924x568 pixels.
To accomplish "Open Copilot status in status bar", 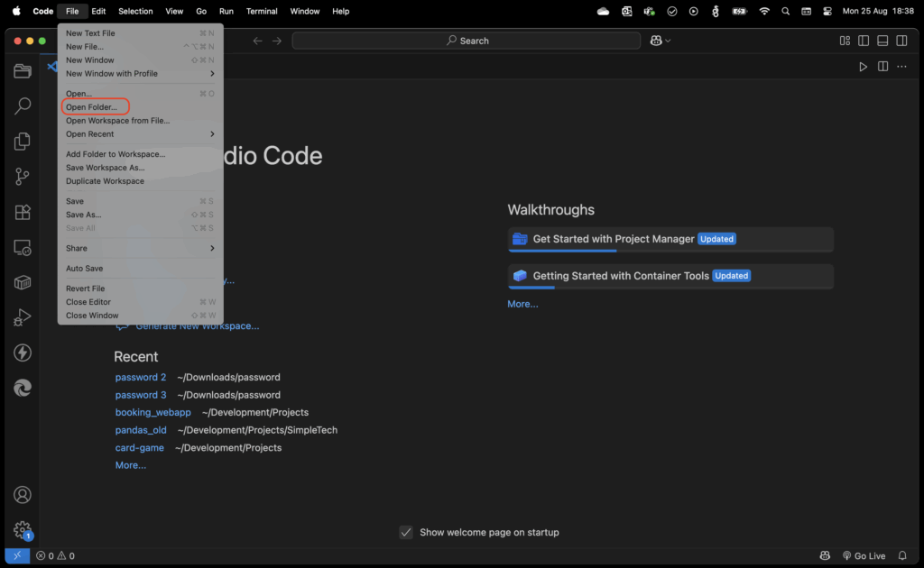I will [825, 555].
